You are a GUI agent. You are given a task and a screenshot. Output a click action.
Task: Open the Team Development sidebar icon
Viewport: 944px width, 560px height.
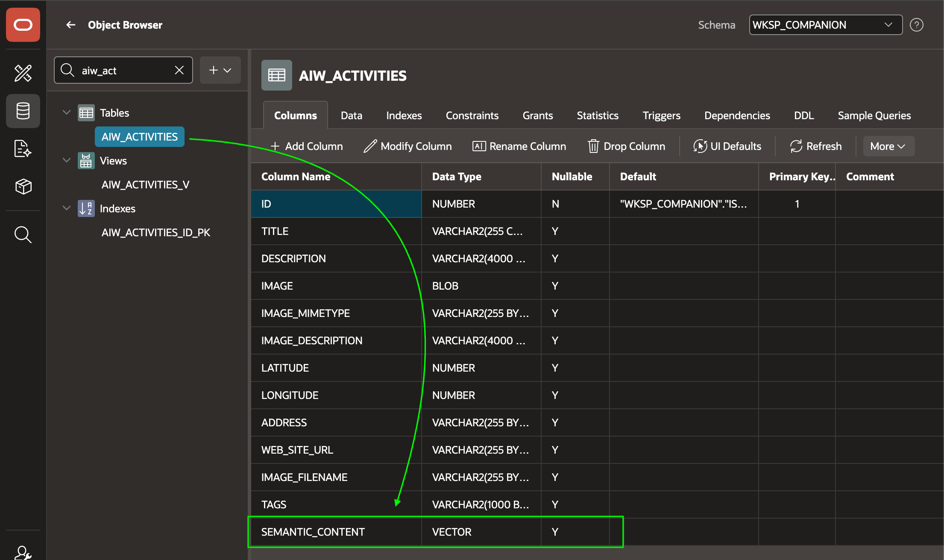pyautogui.click(x=23, y=149)
